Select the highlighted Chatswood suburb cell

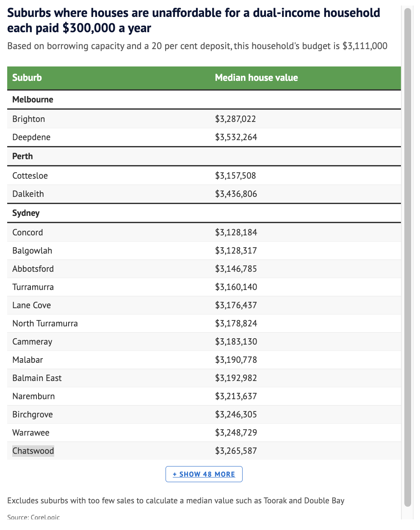pos(33,451)
